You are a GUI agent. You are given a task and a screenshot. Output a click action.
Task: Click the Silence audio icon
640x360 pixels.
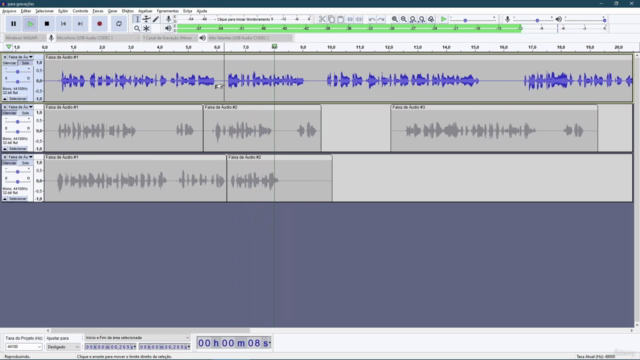pyautogui.click(x=359, y=19)
